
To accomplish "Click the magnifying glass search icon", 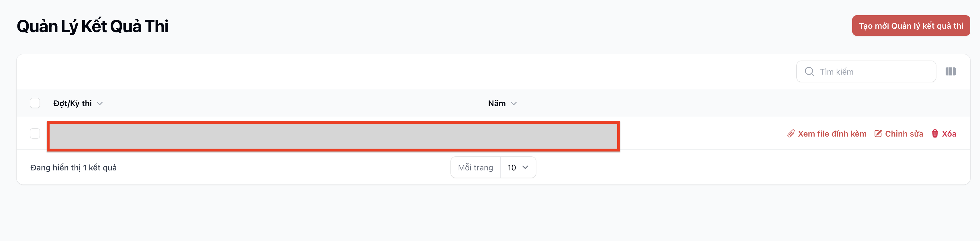I will pos(809,71).
